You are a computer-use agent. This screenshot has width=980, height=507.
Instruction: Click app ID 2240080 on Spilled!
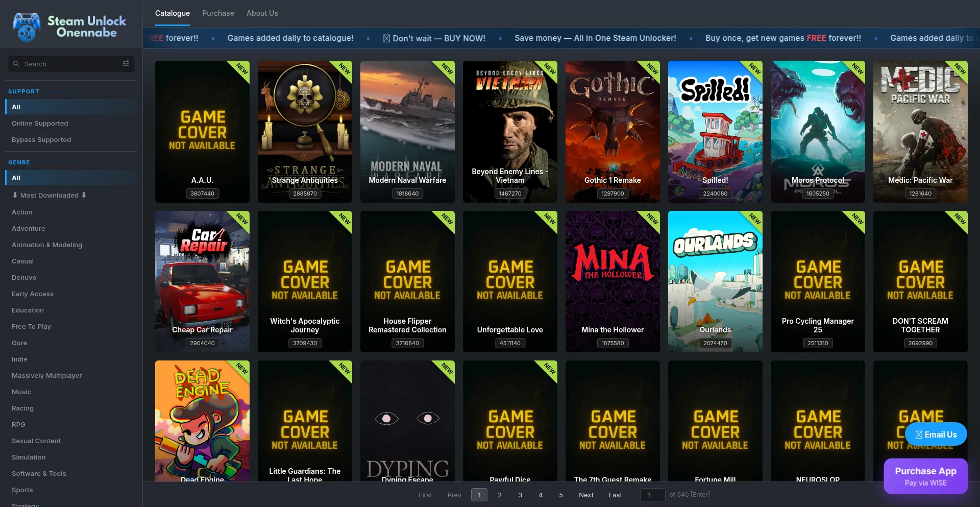(715, 194)
